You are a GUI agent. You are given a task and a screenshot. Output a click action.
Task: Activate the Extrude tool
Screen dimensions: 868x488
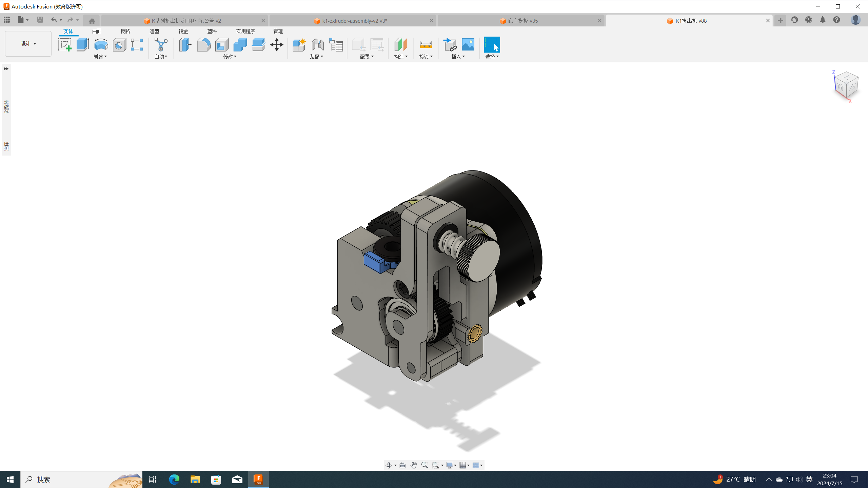tap(83, 44)
